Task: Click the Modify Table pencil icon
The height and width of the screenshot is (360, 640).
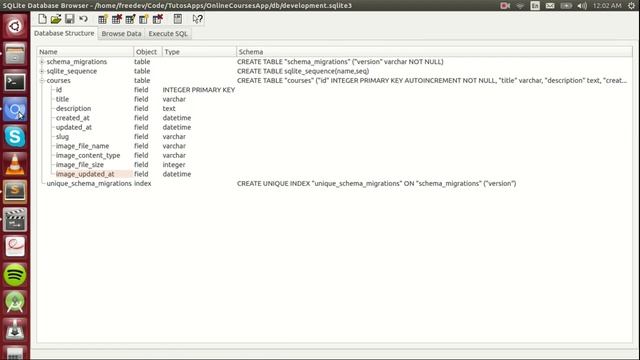Action: (x=131, y=19)
